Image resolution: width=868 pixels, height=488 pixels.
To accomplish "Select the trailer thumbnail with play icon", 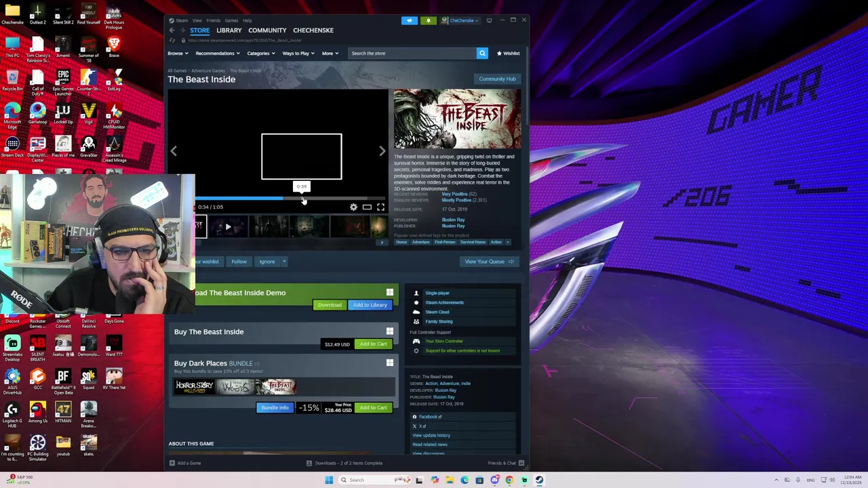I will (228, 227).
